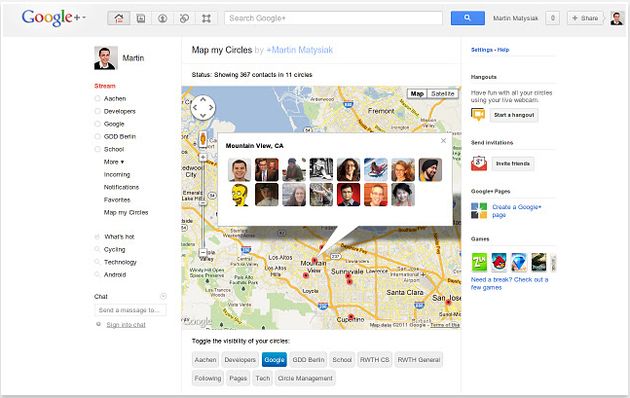Click the user avatar at top right

pyautogui.click(x=616, y=18)
